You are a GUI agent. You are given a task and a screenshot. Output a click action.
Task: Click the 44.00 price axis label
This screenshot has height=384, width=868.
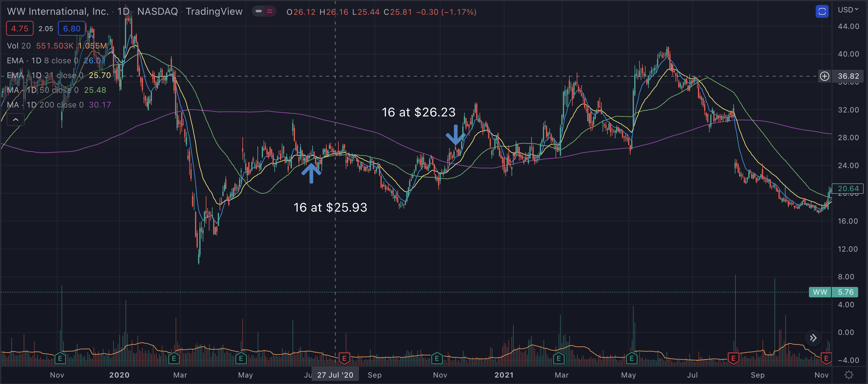[x=848, y=26]
